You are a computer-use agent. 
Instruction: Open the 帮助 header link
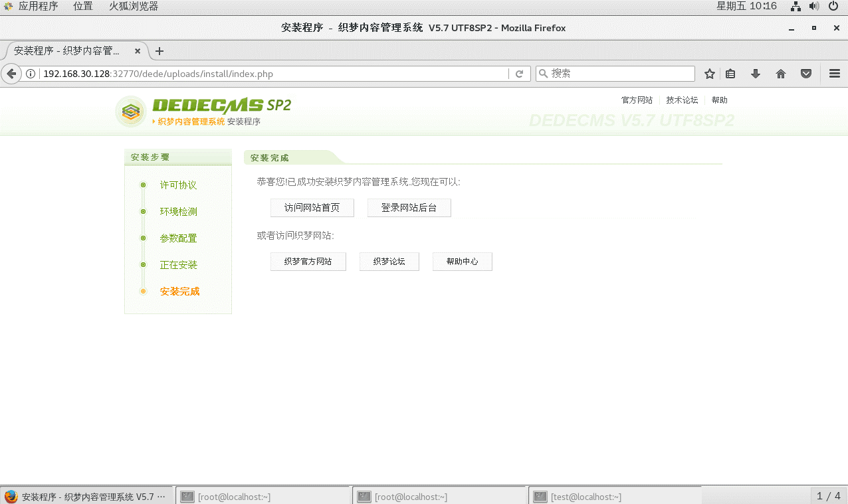(720, 100)
